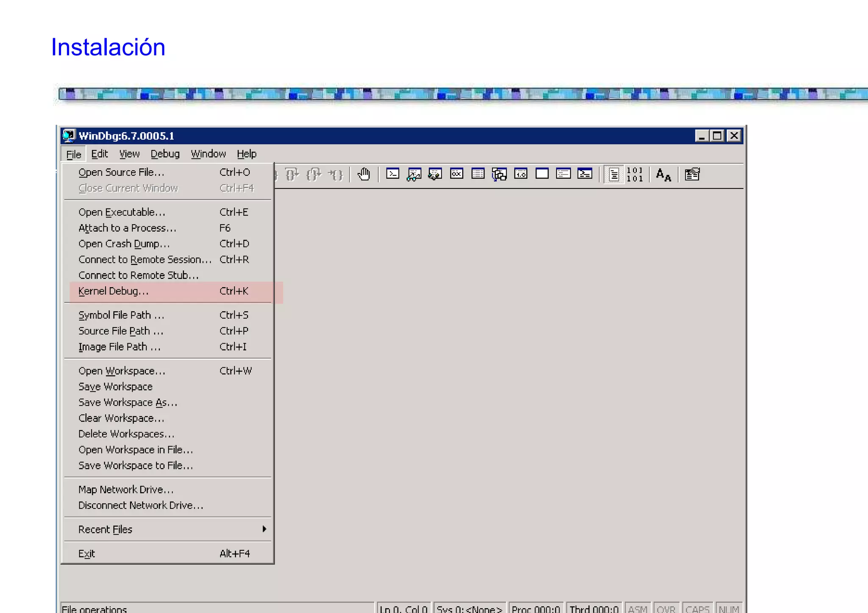The height and width of the screenshot is (613, 868).
Task: Open the Disassembly window toolbar icon
Action: (x=520, y=174)
